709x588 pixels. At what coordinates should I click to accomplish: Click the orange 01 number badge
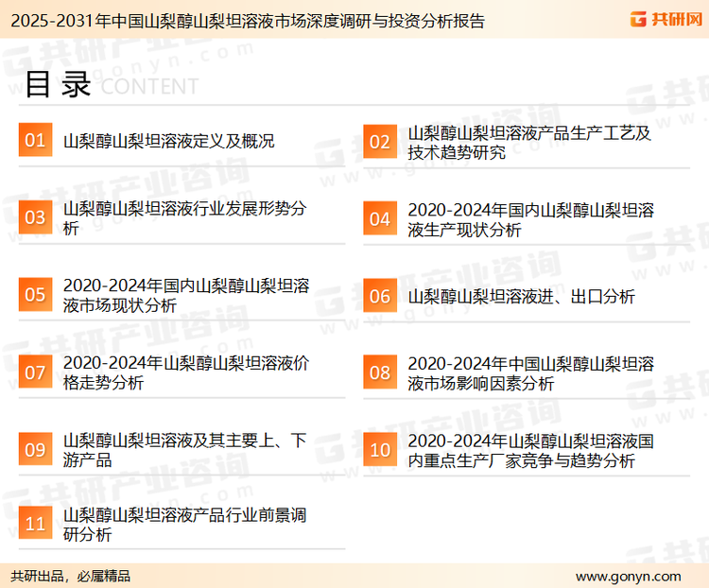(x=35, y=140)
